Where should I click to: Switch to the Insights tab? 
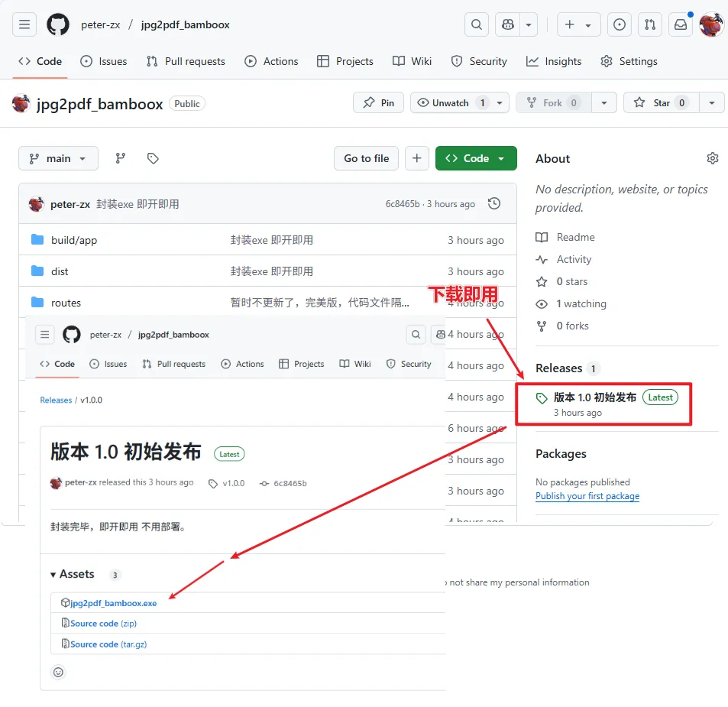tap(553, 61)
